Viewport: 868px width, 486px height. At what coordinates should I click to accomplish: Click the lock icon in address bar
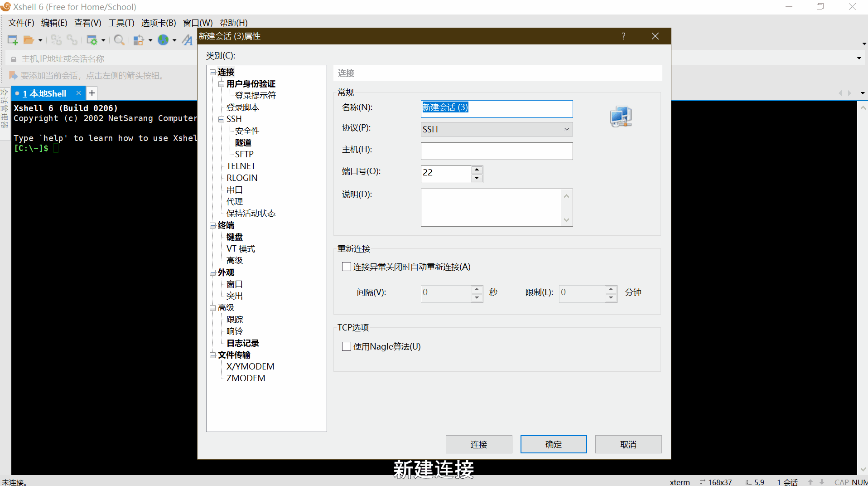14,59
